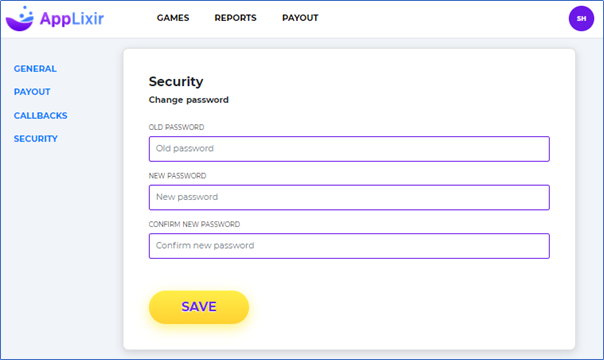
Task: Focus the Old password field
Action: (x=349, y=149)
